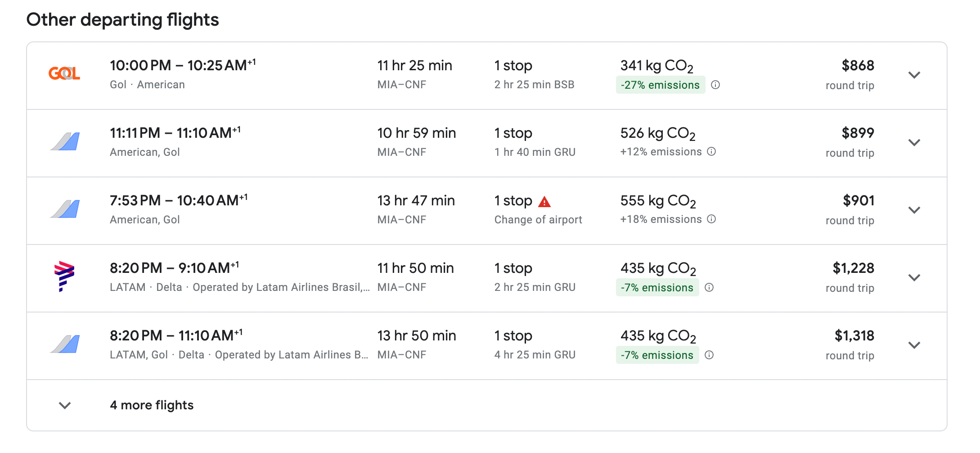Click the chevron beside 4 more flights
Screen dimensions: 980x453
[x=65, y=406]
